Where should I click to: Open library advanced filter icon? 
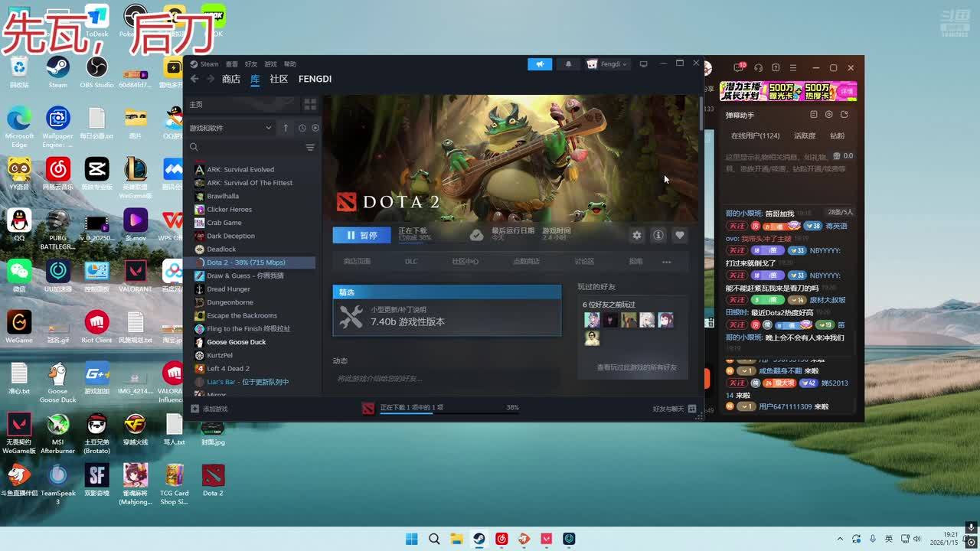pyautogui.click(x=310, y=147)
